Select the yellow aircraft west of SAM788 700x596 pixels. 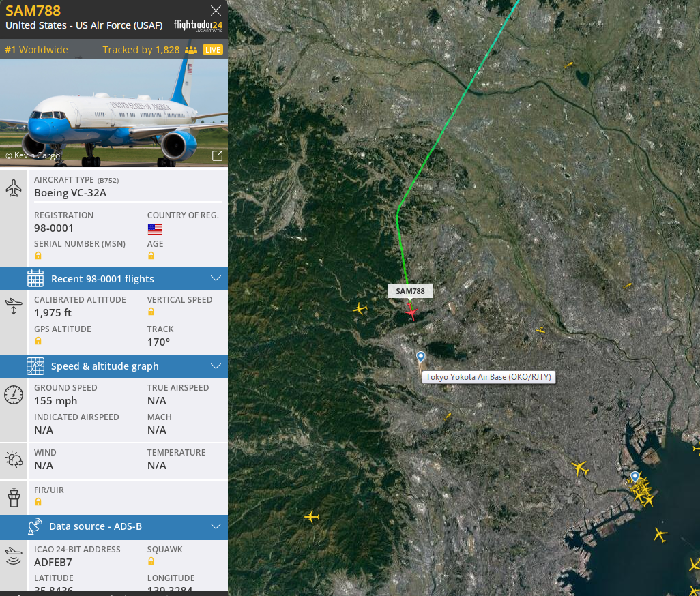[360, 308]
